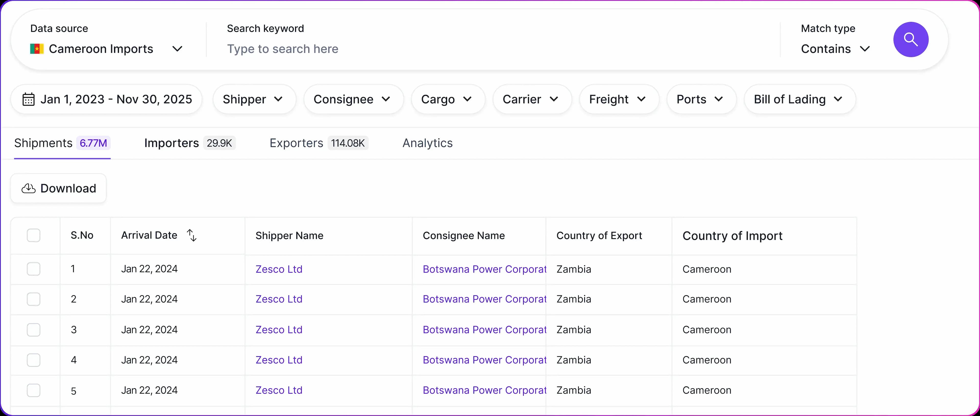Expand the Contains match type dropdown

[x=835, y=49]
